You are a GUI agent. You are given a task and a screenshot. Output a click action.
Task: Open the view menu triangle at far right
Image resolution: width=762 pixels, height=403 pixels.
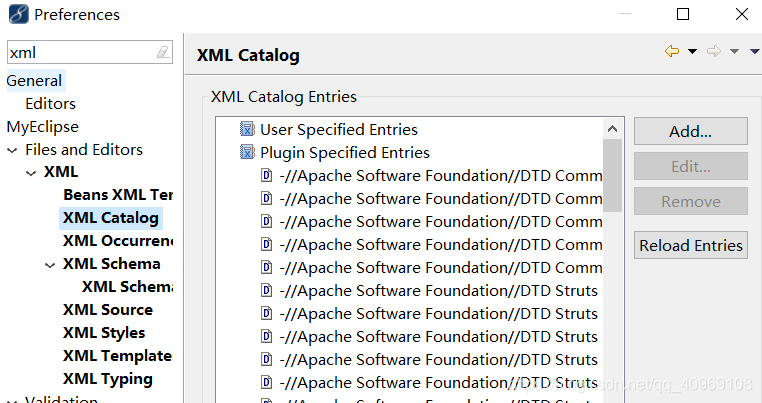point(755,51)
